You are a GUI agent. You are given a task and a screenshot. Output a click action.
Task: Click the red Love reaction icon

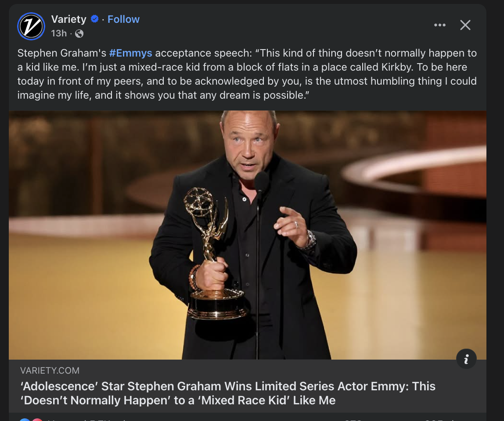click(x=37, y=419)
